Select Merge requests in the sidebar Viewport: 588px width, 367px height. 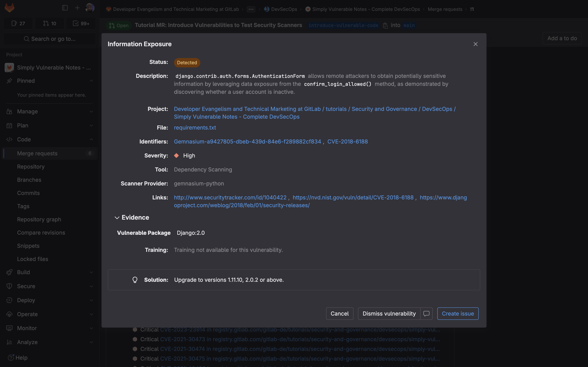(37, 153)
